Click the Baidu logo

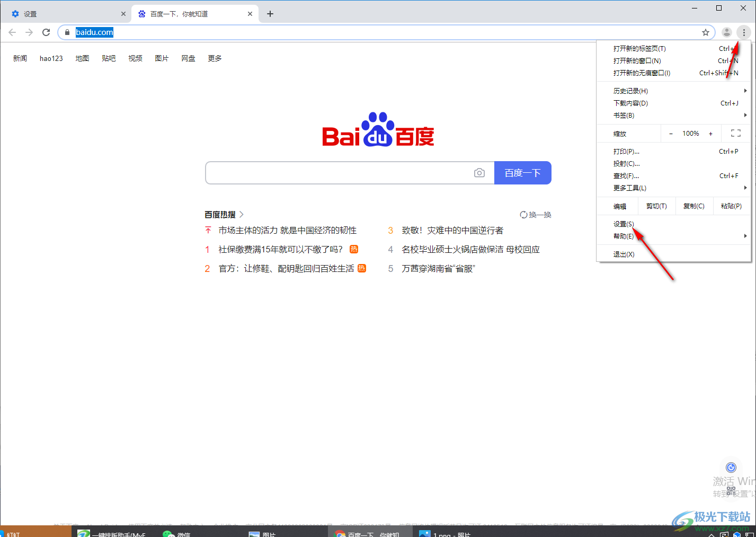378,129
